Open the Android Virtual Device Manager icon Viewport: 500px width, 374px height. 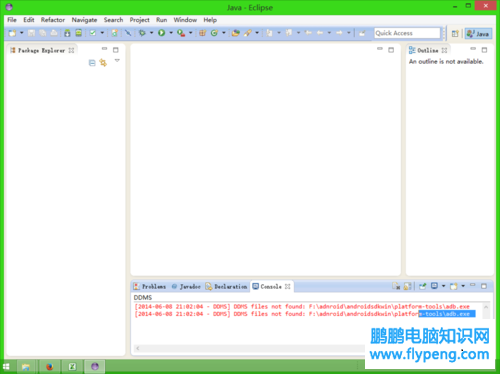[79, 33]
